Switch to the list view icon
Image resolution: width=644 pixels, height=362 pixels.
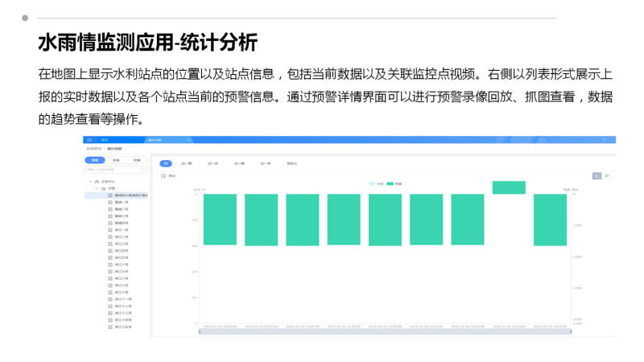[x=606, y=175]
